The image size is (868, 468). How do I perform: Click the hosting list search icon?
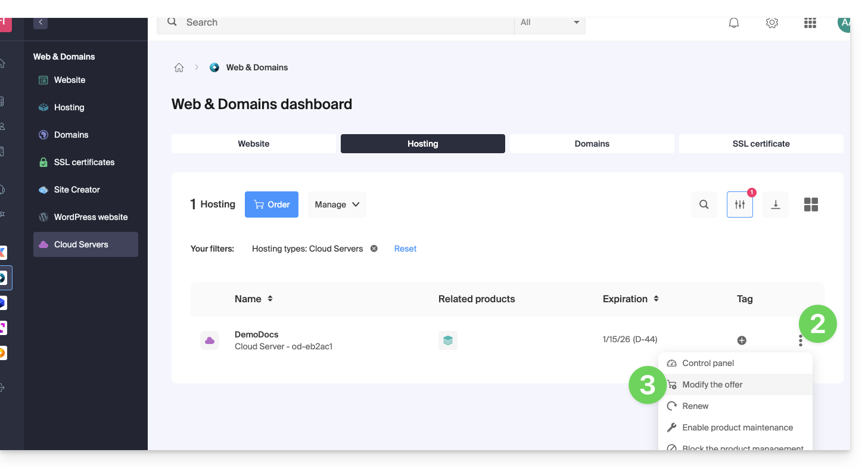(x=704, y=204)
